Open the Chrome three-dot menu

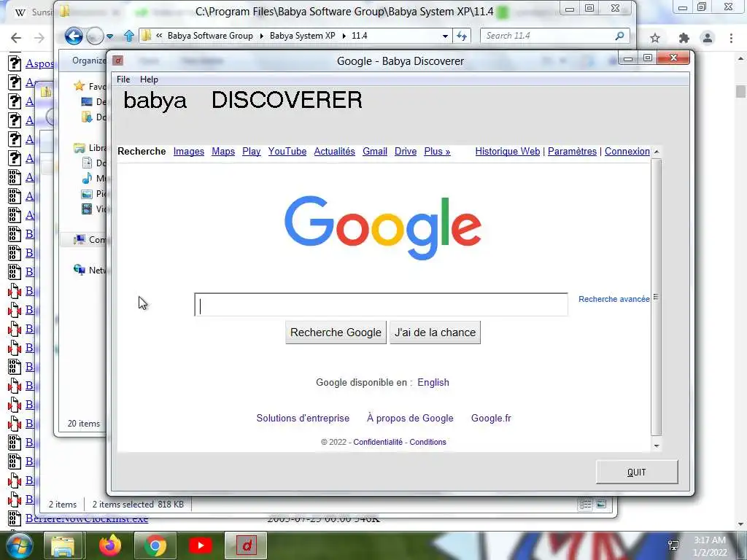(731, 38)
